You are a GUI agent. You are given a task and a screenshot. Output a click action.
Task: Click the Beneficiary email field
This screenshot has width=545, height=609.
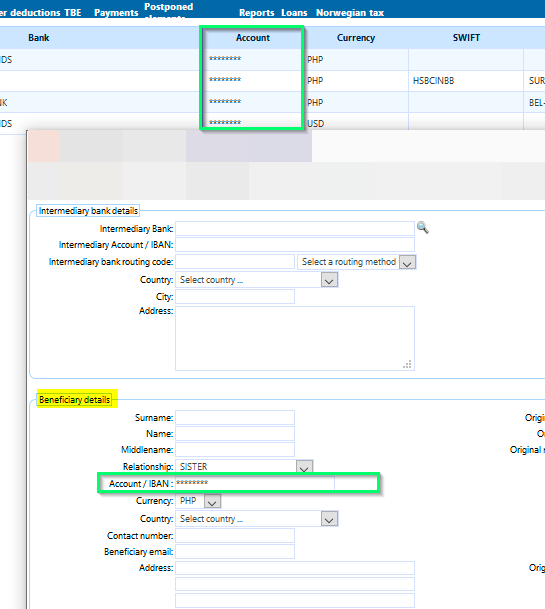click(235, 552)
